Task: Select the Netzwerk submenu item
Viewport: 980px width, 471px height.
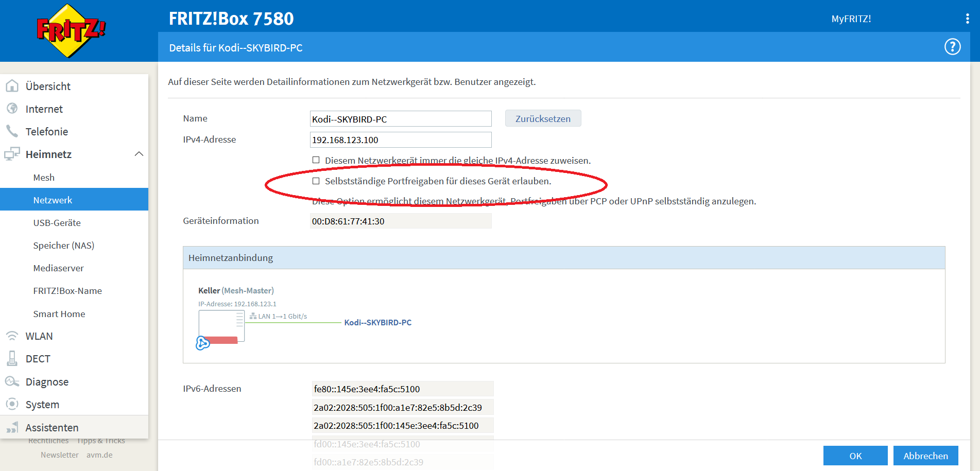Action: point(74,200)
